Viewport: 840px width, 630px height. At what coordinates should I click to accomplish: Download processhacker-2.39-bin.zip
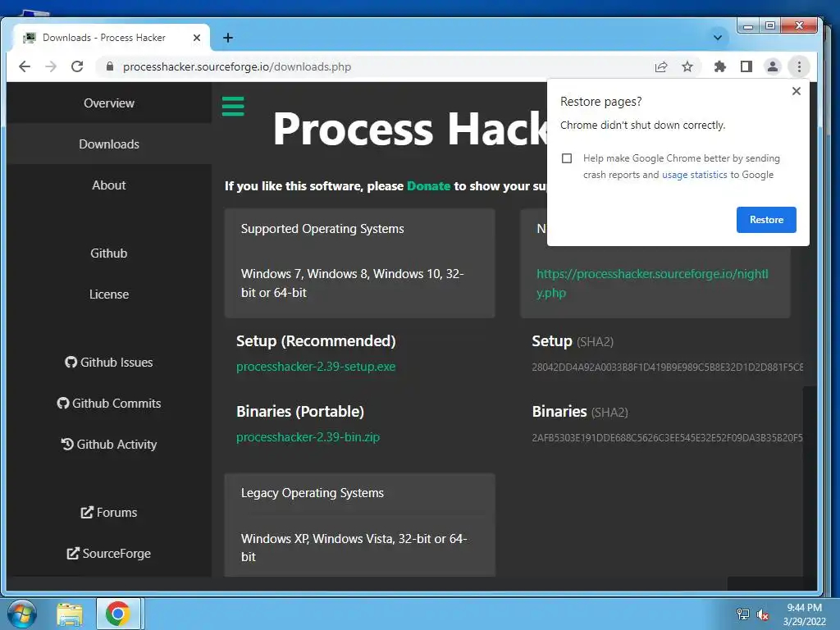(x=308, y=437)
